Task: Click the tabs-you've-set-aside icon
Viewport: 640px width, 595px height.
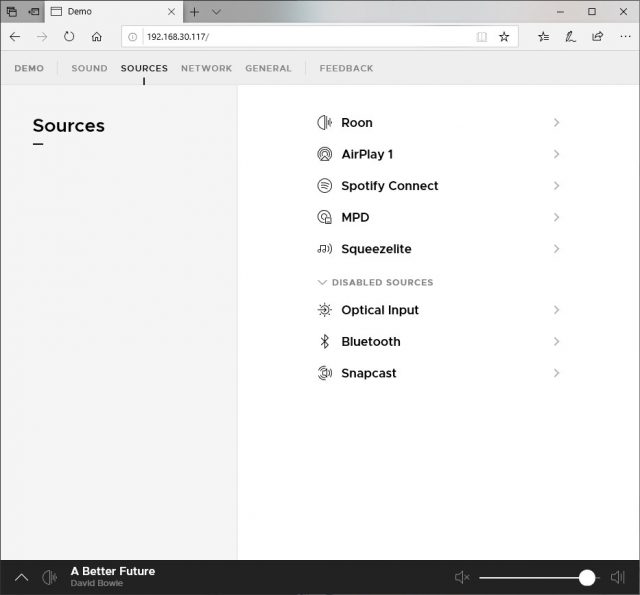Action: 12,11
